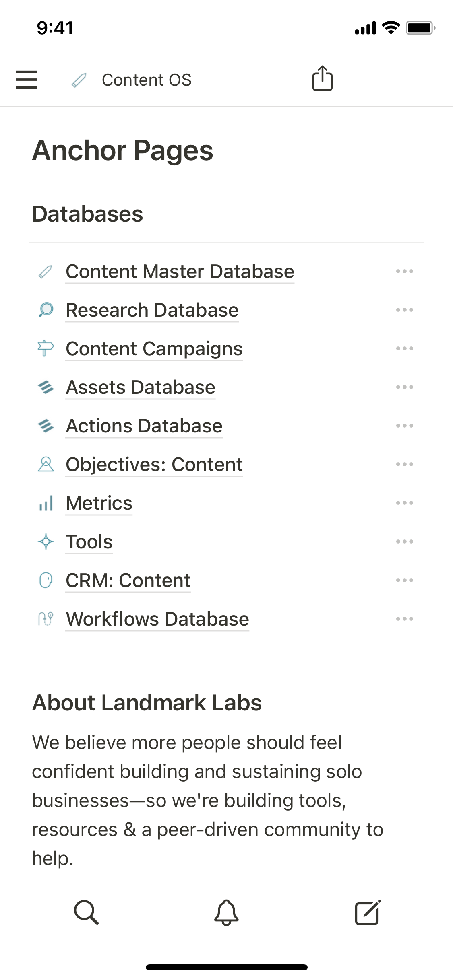
Task: Tap the Content OS breadcrumb title
Action: [x=147, y=80]
